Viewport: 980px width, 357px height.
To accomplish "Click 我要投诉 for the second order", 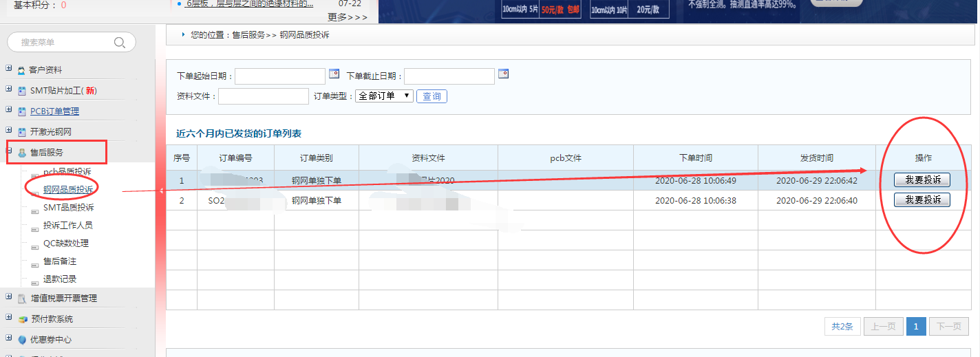I will (922, 200).
